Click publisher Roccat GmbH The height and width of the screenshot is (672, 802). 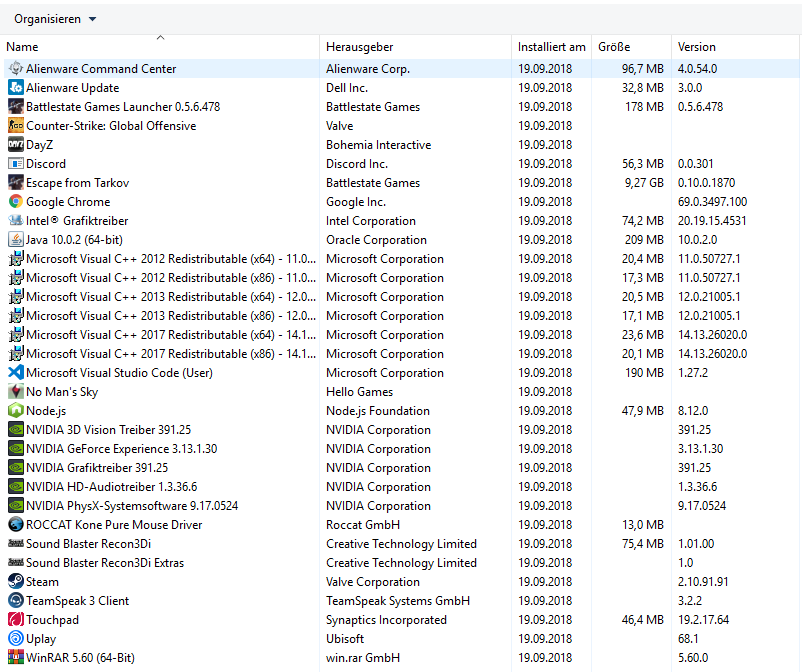363,525
